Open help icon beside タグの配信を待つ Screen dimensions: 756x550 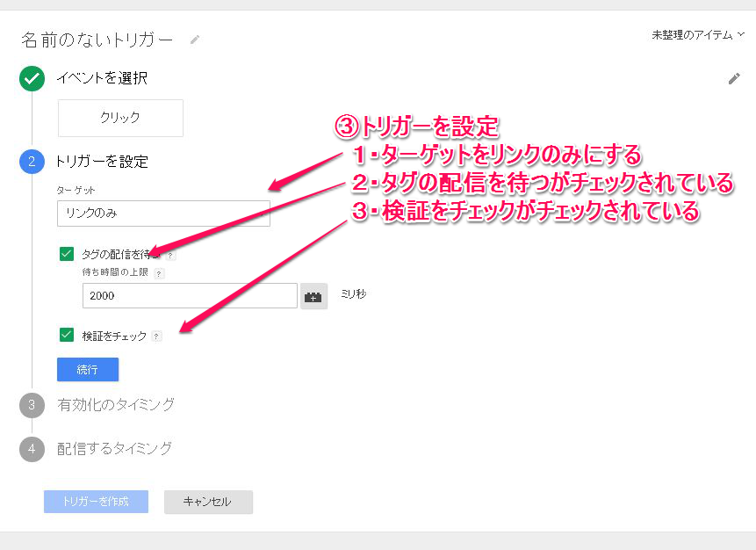point(170,256)
